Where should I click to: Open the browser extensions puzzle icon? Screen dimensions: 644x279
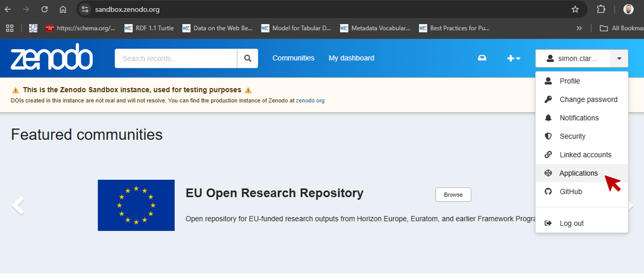601,9
